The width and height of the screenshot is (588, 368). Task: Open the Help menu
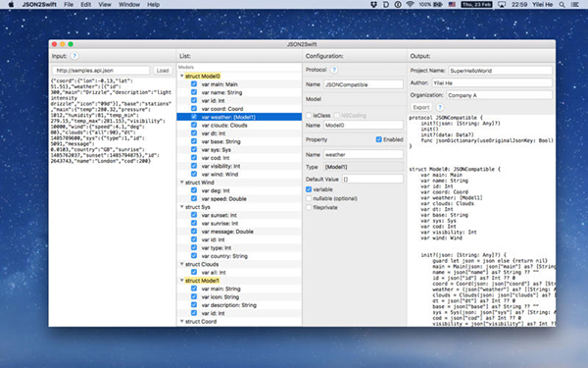coord(154,5)
